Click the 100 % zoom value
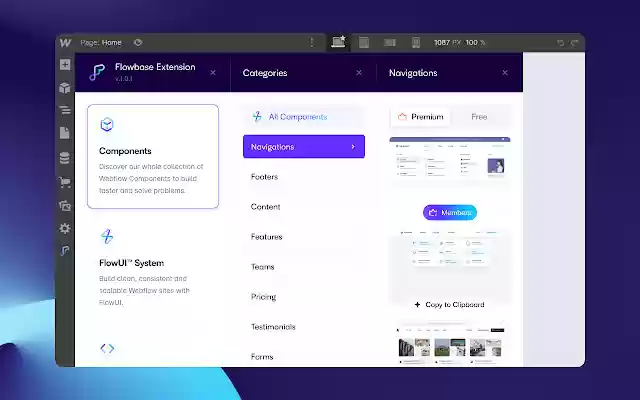Viewport: 640px width, 400px height. coord(476,42)
